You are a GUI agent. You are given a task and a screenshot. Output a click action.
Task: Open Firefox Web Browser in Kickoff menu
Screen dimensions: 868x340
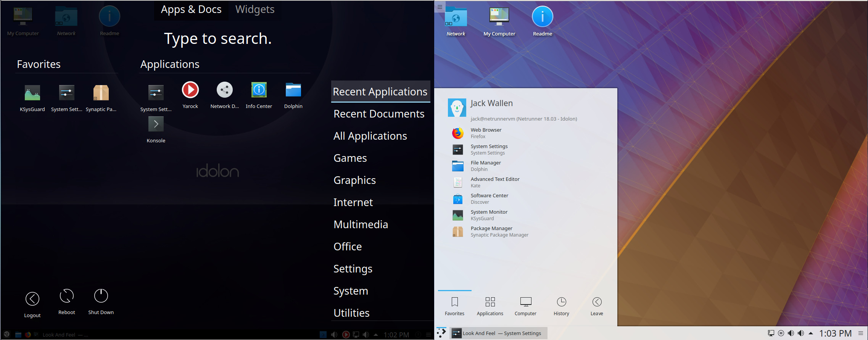pyautogui.click(x=526, y=133)
